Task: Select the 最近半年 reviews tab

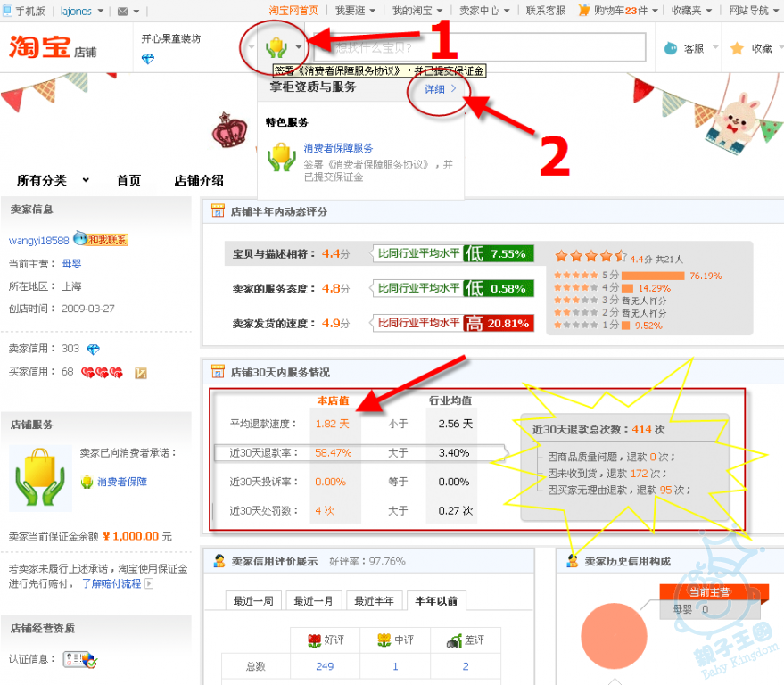Action: [375, 601]
